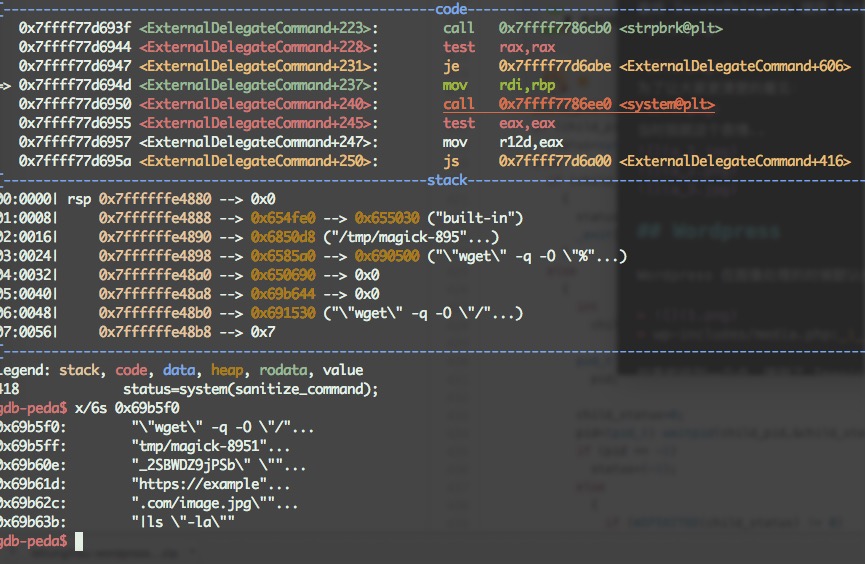The image size is (865, 564).
Task: Click the "_2SBWDZ9jPSb" output string
Action: point(218,465)
